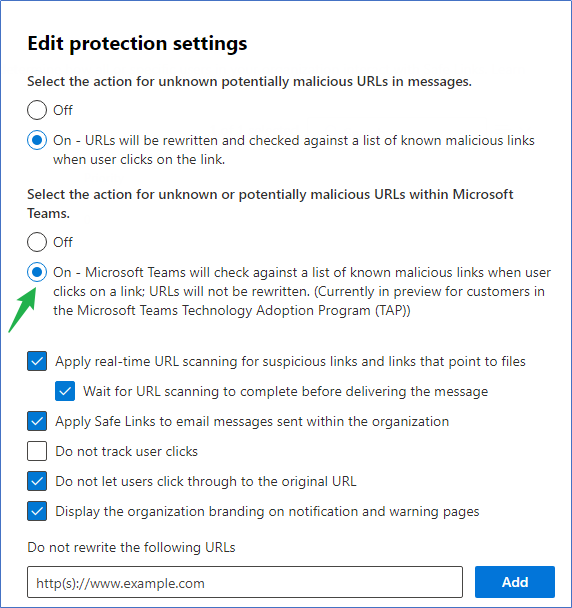Image resolution: width=572 pixels, height=608 pixels.
Task: Uncheck the Do not let users click through checkbox
Action: (37, 481)
